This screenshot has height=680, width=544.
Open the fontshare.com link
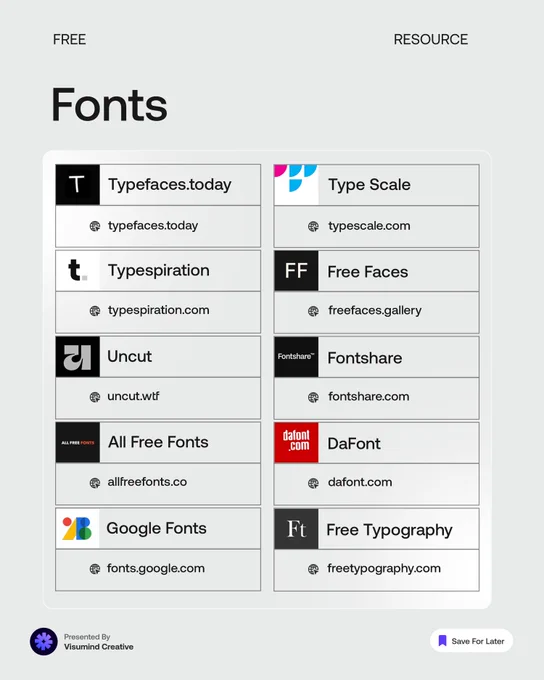369,396
